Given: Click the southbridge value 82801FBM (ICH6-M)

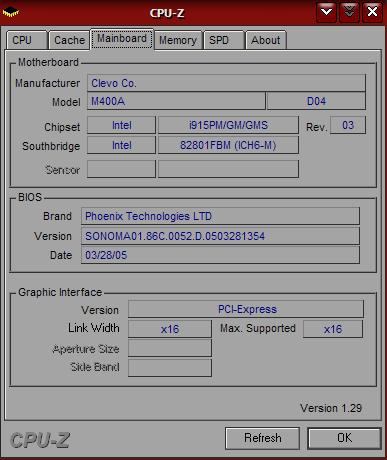Looking at the screenshot, I should point(228,145).
